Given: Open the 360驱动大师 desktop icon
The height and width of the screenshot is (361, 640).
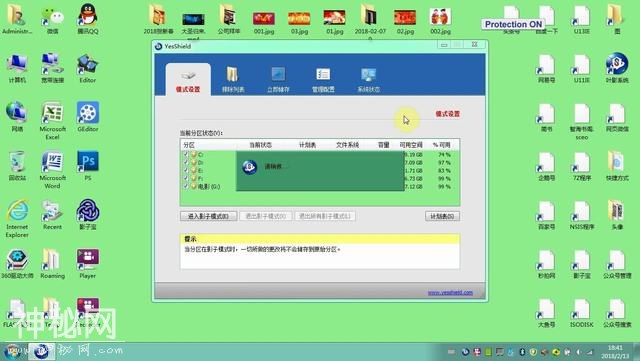Looking at the screenshot, I should pos(17,264).
